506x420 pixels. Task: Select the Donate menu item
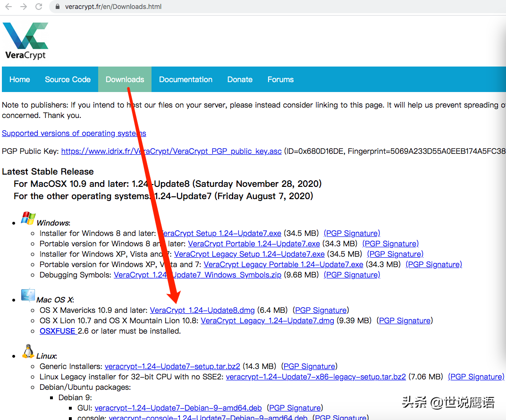(240, 79)
